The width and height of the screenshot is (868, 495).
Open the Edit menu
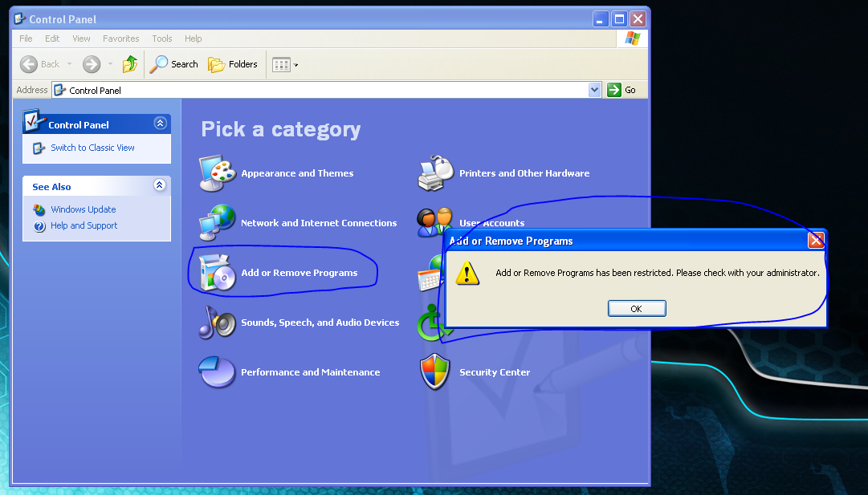click(x=52, y=39)
